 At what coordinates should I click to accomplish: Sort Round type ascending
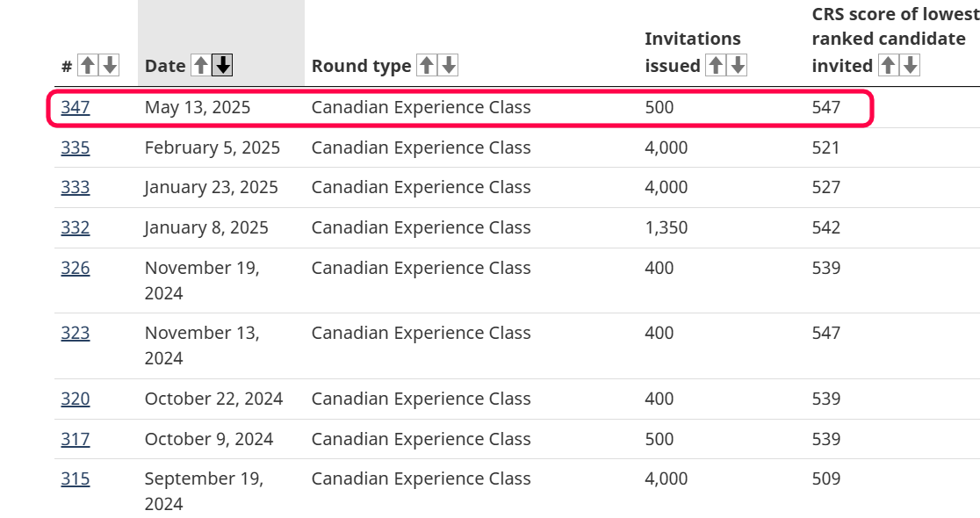coord(426,65)
